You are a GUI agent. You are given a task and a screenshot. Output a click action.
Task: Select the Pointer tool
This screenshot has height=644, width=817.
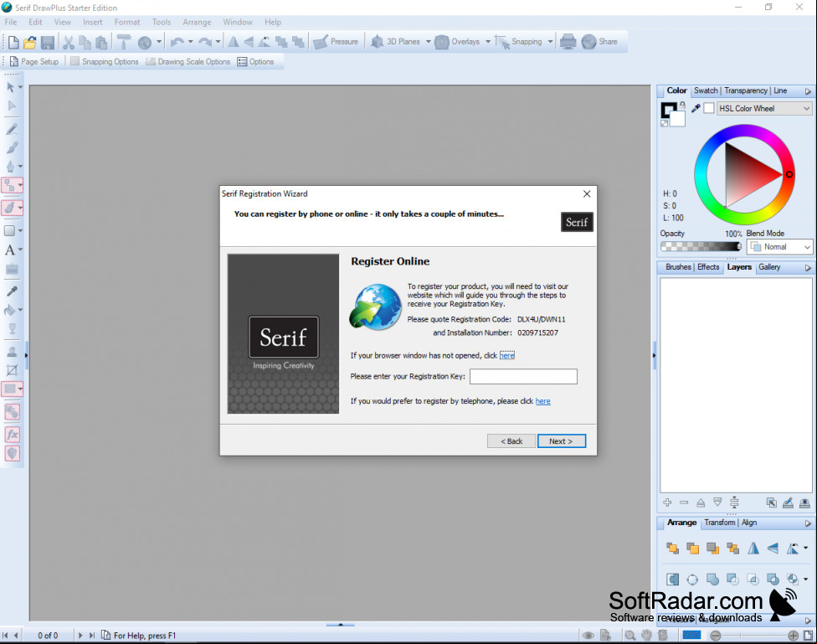(10, 87)
